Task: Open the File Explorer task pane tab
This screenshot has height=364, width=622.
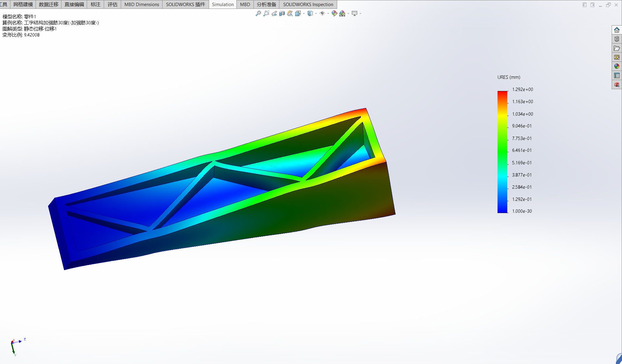Action: point(617,48)
